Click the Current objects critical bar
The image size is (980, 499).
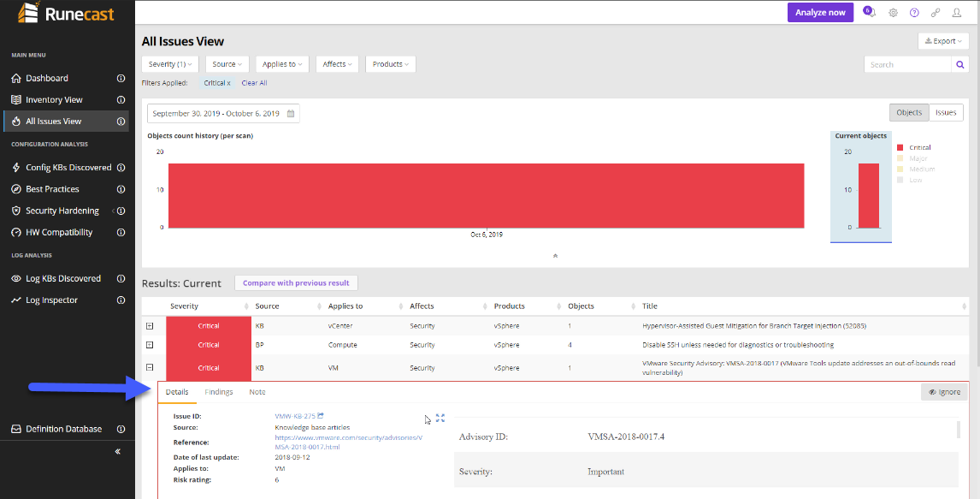pos(869,196)
